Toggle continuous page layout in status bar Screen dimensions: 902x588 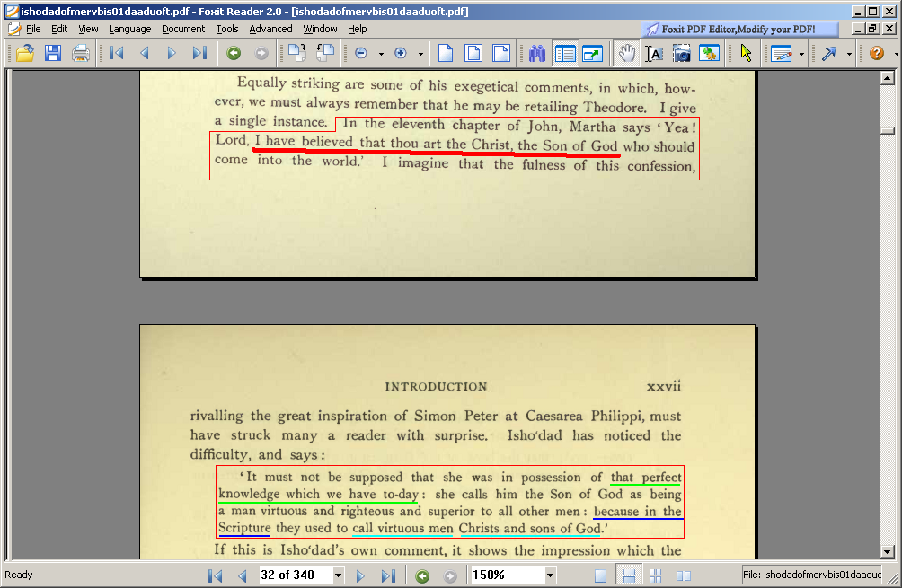(630, 575)
